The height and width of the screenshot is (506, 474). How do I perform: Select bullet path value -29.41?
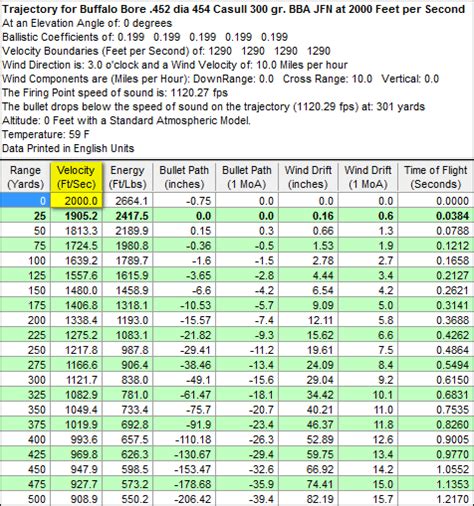pyautogui.click(x=184, y=350)
